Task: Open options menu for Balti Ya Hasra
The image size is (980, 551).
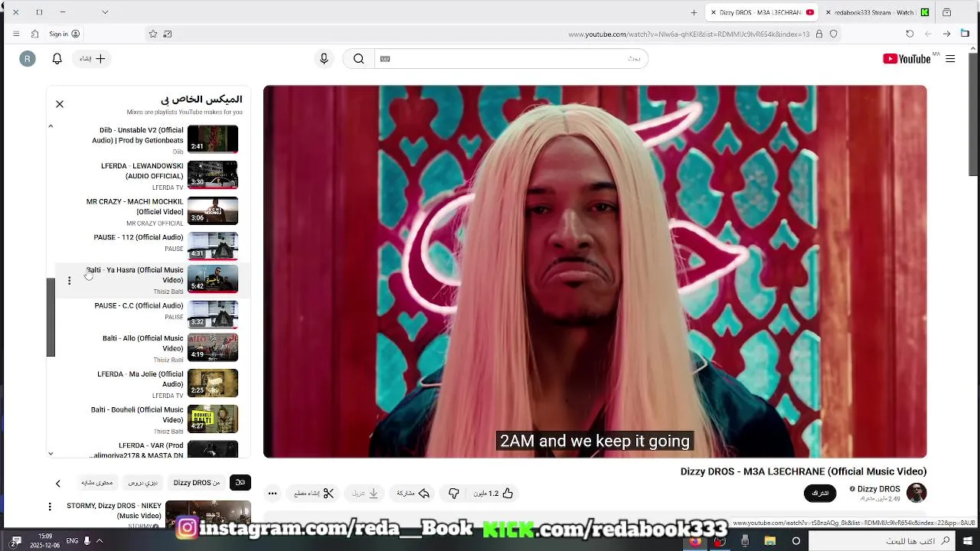Action: click(69, 280)
